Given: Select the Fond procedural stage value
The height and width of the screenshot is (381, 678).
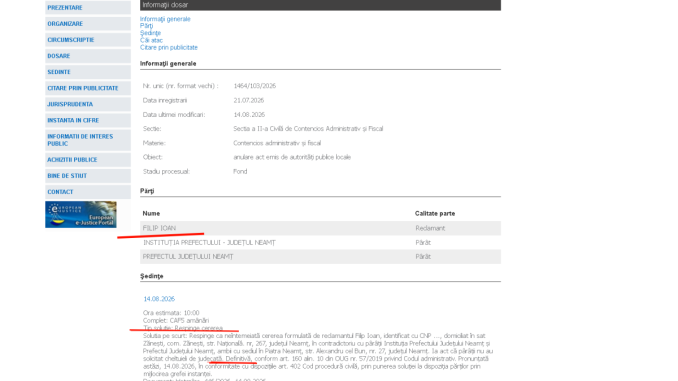Looking at the screenshot, I should coord(240,172).
